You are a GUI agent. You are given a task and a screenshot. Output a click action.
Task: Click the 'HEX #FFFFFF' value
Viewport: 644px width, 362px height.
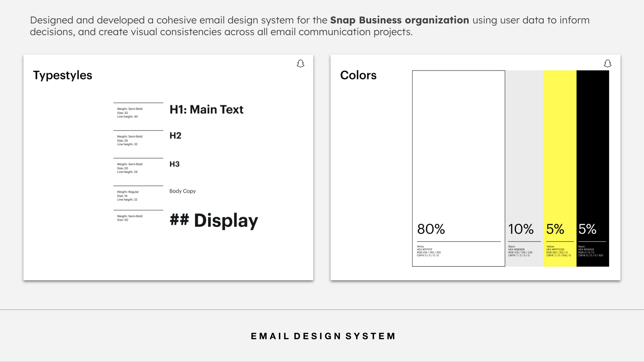click(425, 250)
